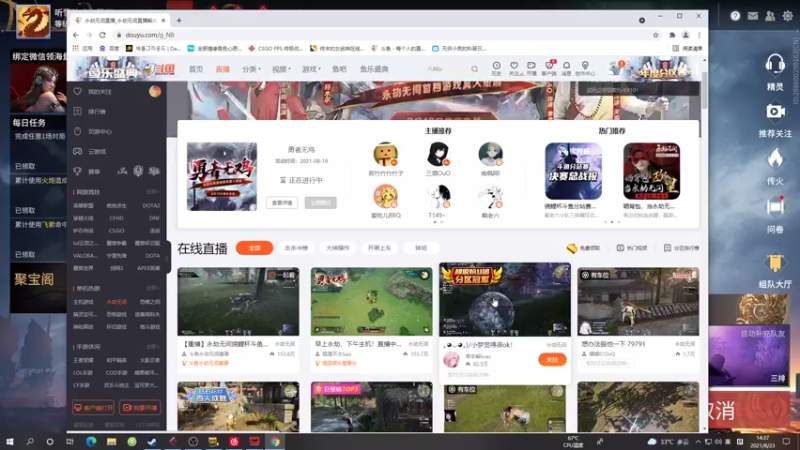Click the browser reload button
The image size is (800, 450).
click(x=103, y=35)
